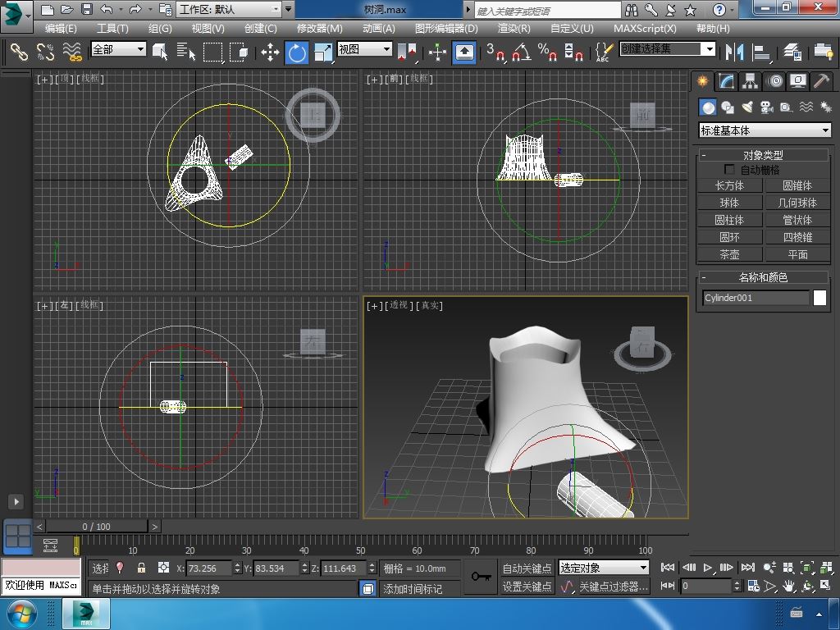Open the Utilities panel hammer icon
This screenshot has width=840, height=630.
820,81
